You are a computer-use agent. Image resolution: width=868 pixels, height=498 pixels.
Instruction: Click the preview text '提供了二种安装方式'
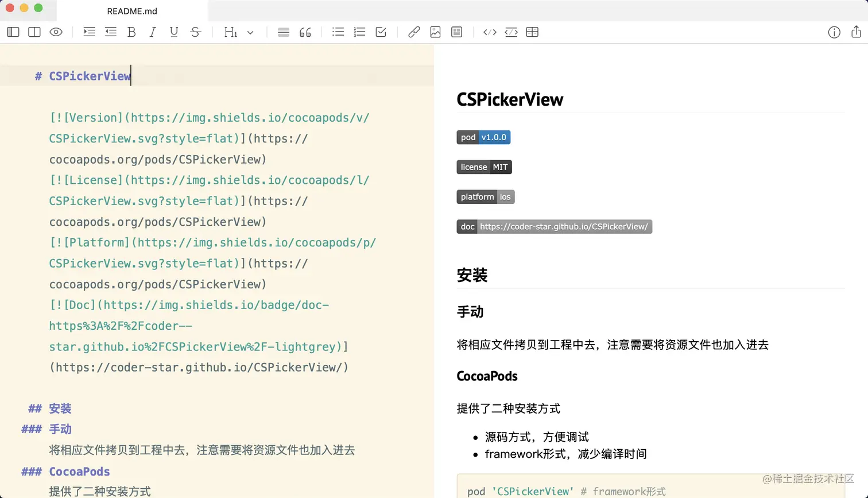pyautogui.click(x=508, y=408)
